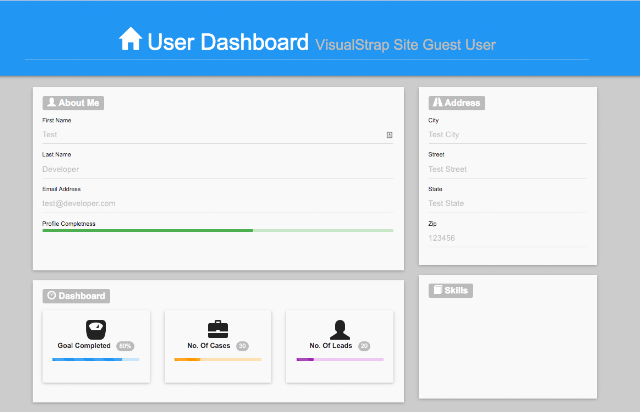Click the home icon in header

pyautogui.click(x=130, y=39)
